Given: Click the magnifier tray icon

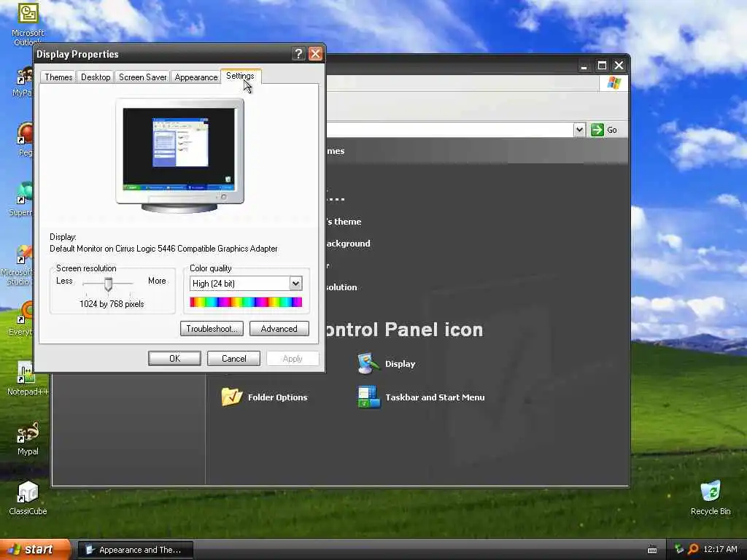Looking at the screenshot, I should (x=693, y=550).
